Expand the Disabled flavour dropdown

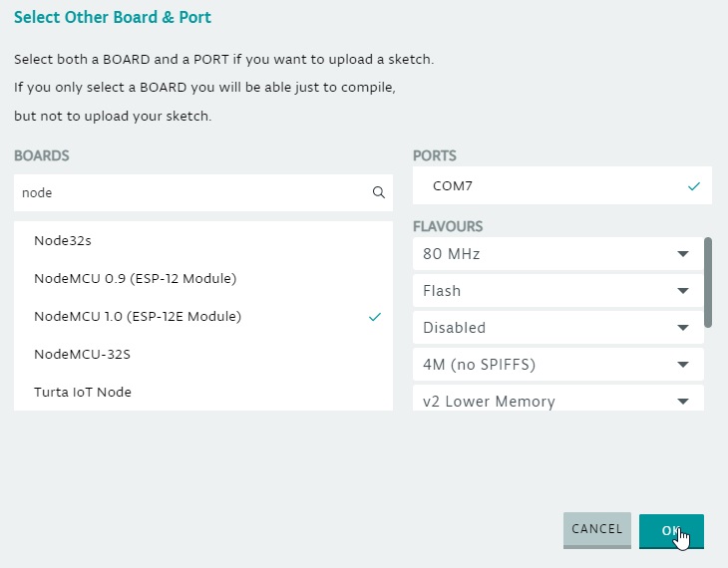click(558, 328)
